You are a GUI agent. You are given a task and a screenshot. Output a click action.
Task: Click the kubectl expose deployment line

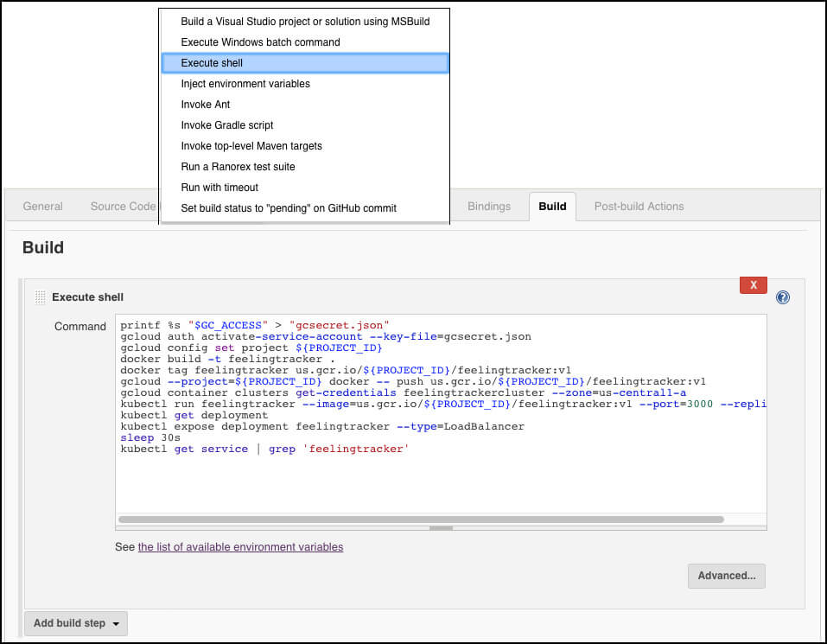click(322, 427)
